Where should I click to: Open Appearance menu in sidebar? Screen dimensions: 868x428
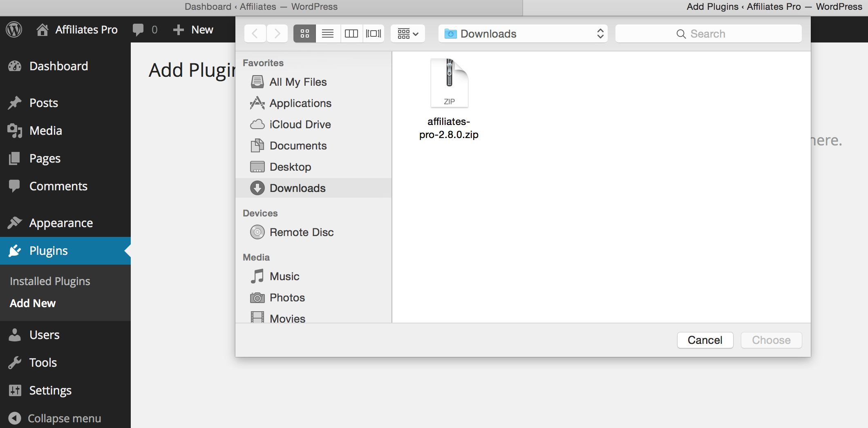pos(65,223)
